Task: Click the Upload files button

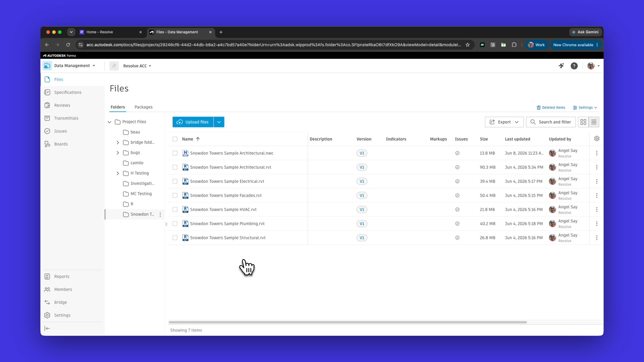Action: [x=193, y=122]
